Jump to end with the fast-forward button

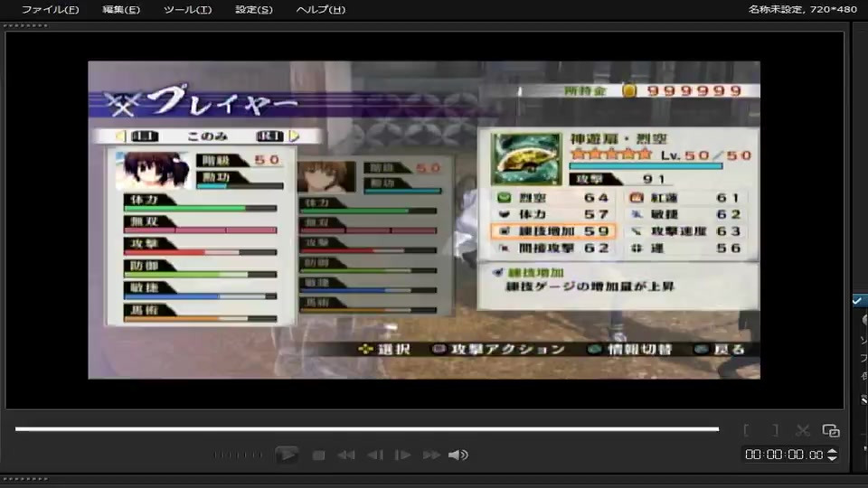coord(431,455)
